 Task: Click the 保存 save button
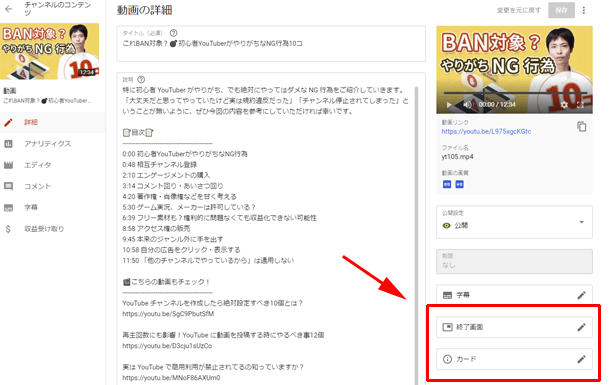point(561,10)
